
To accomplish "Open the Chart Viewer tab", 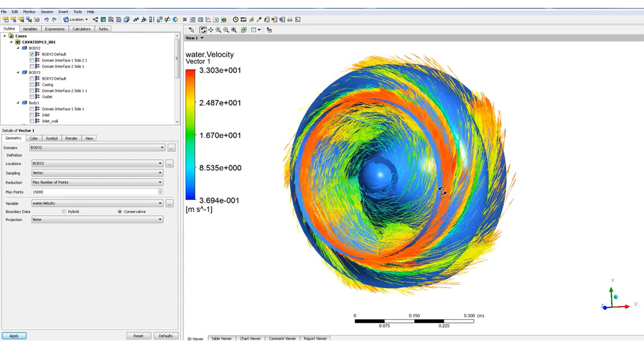I will point(250,338).
